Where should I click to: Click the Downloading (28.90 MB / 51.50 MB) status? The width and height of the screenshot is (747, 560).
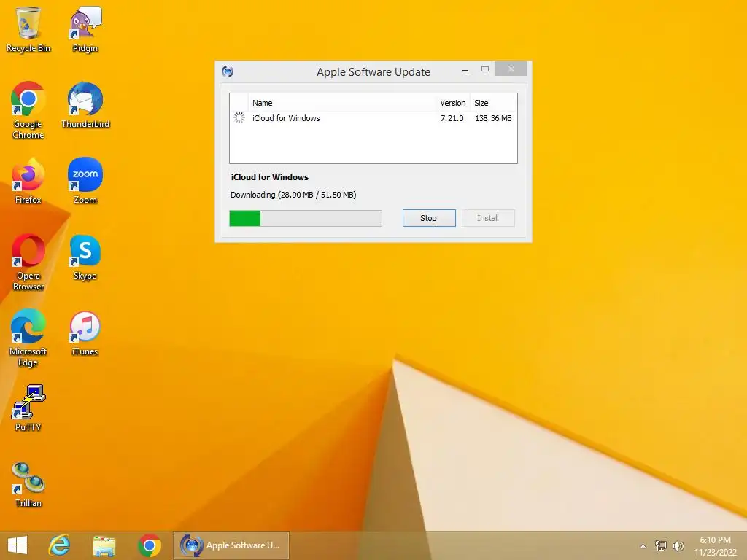293,195
